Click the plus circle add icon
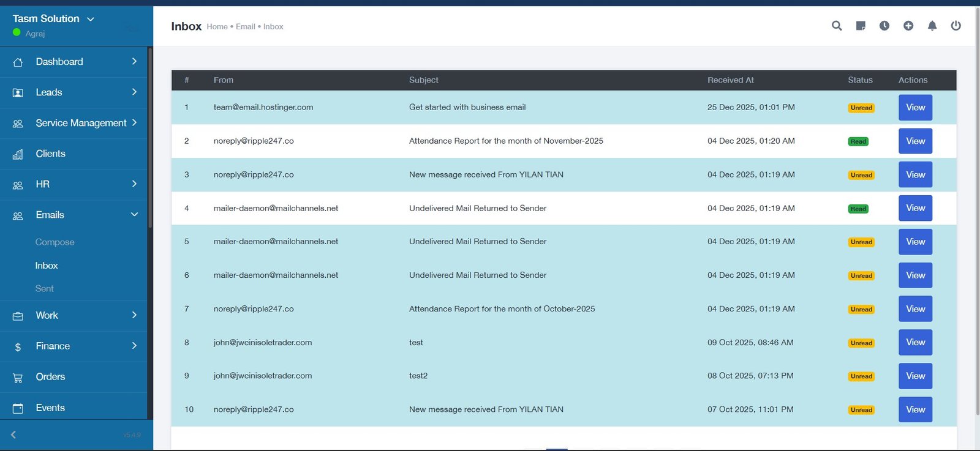Image resolution: width=980 pixels, height=451 pixels. click(x=908, y=26)
